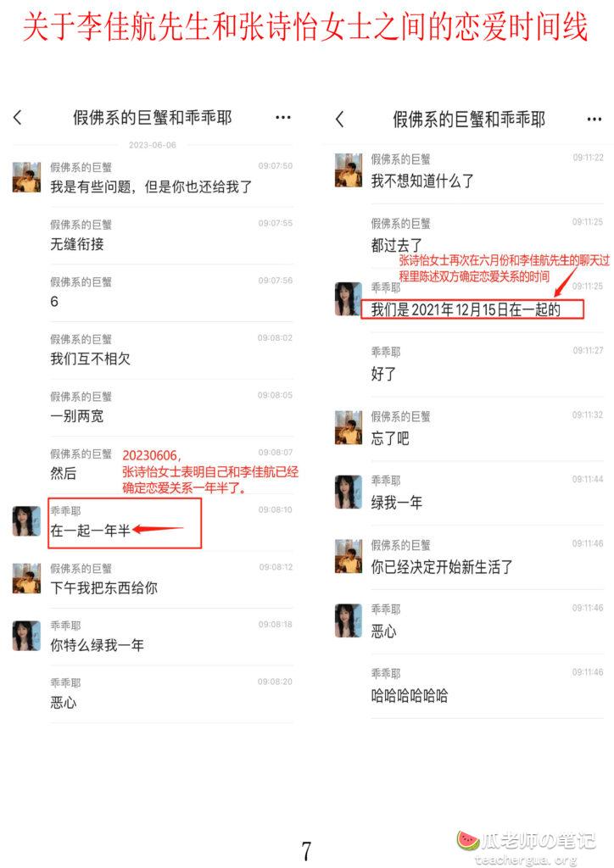614x868 pixels.
Task: Tap back arrow in right chat header
Action: pyautogui.click(x=340, y=119)
